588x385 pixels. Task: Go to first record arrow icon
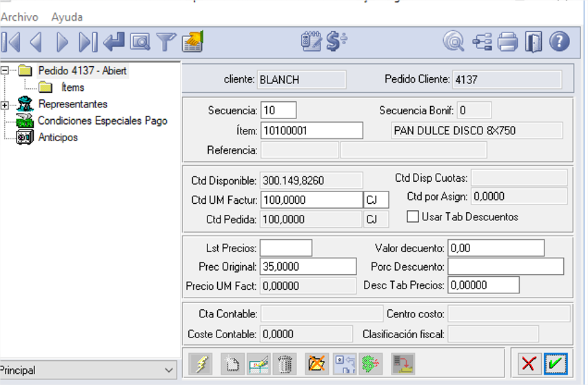click(x=11, y=41)
